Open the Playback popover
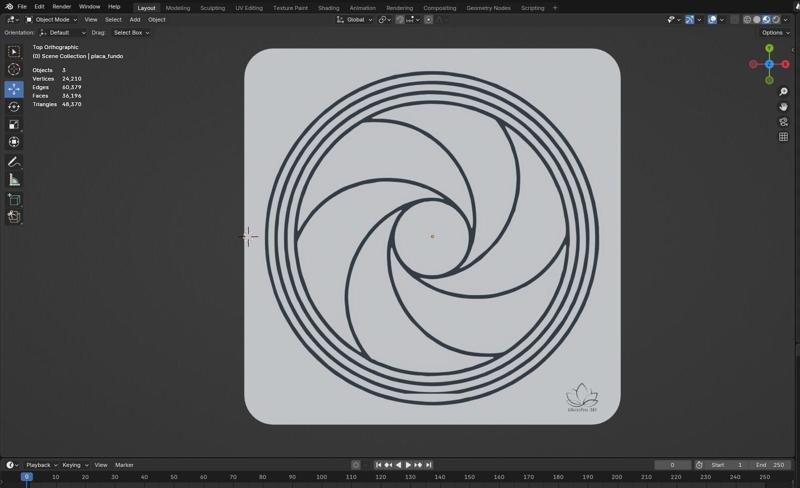The image size is (800, 488). (41, 465)
